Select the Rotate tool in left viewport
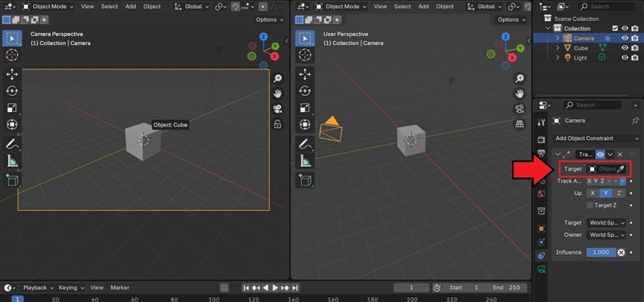The image size is (644, 302). pyautogui.click(x=12, y=91)
